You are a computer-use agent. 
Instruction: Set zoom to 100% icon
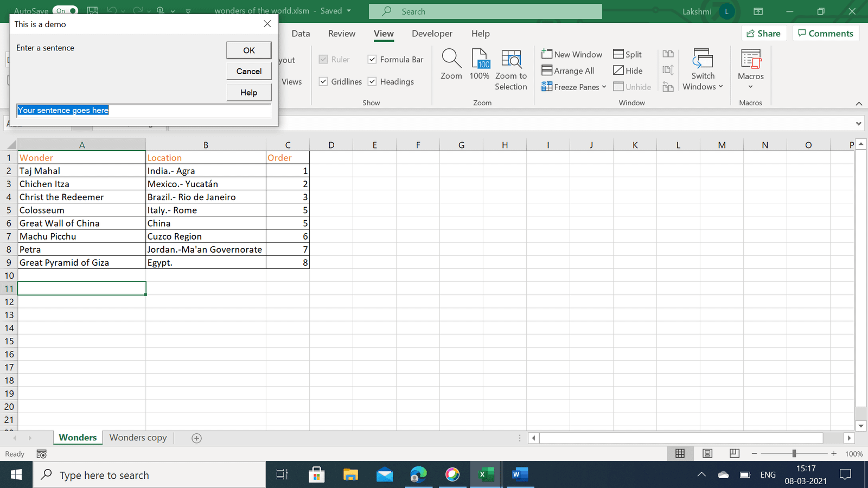tap(481, 59)
